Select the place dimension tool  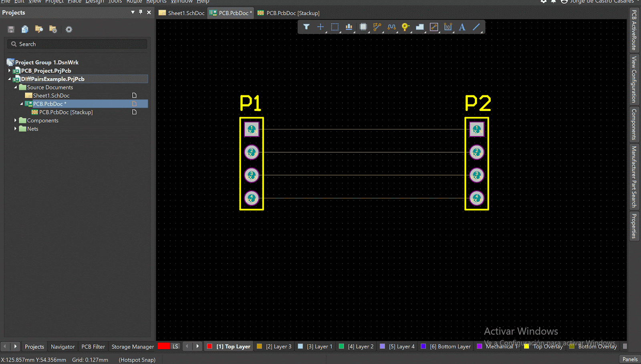pyautogui.click(x=448, y=27)
